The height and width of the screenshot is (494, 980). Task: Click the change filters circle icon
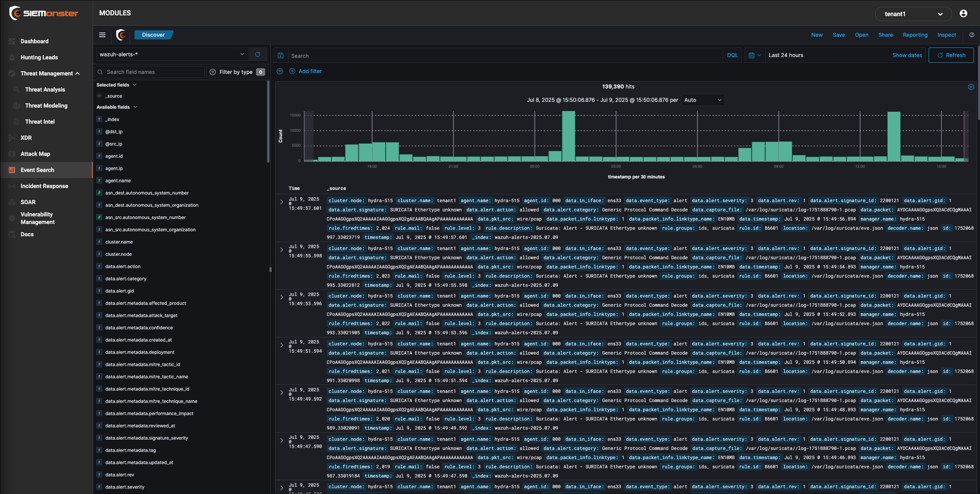coord(280,71)
